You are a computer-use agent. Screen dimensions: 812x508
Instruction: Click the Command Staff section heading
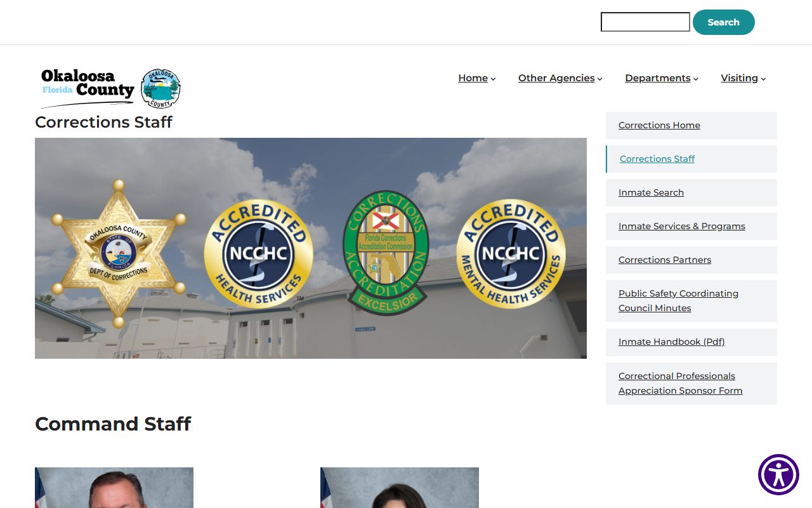(x=113, y=424)
